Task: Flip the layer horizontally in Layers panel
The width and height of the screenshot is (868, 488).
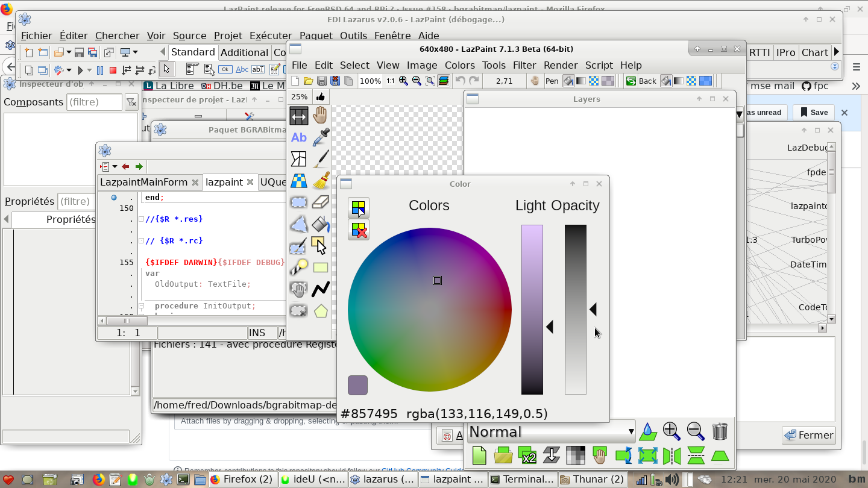Action: click(x=671, y=456)
